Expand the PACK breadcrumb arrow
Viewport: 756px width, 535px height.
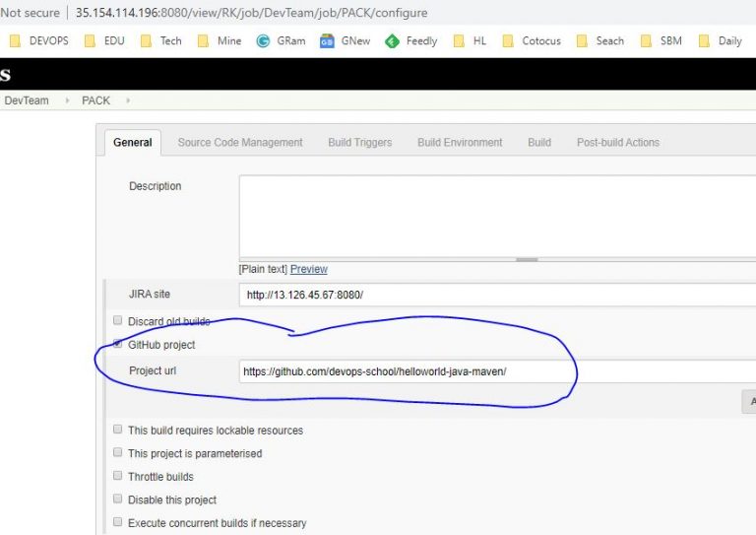click(128, 100)
